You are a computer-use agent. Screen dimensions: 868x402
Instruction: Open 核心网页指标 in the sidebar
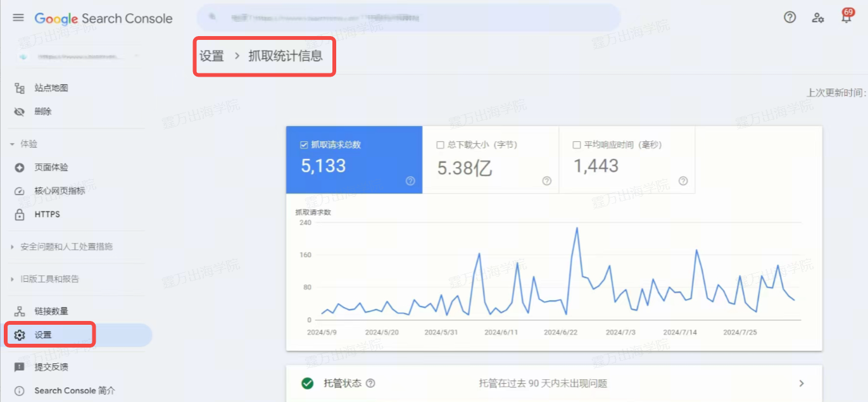coord(60,191)
